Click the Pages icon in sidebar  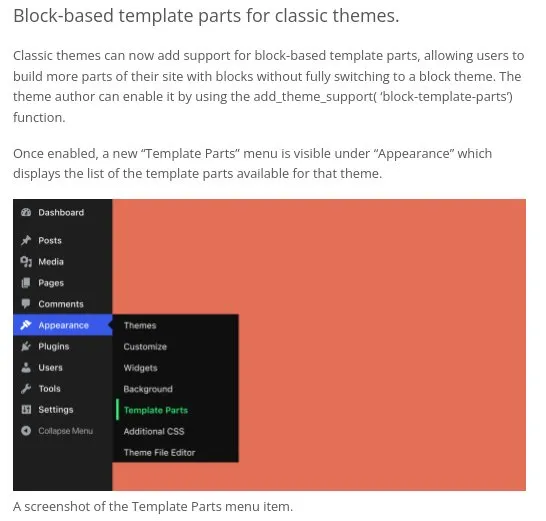26,283
